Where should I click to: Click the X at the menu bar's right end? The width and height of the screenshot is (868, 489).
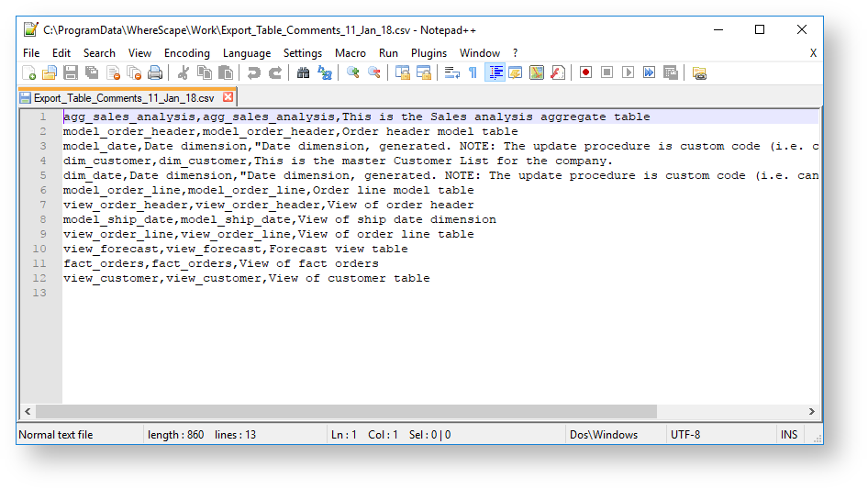coord(813,53)
